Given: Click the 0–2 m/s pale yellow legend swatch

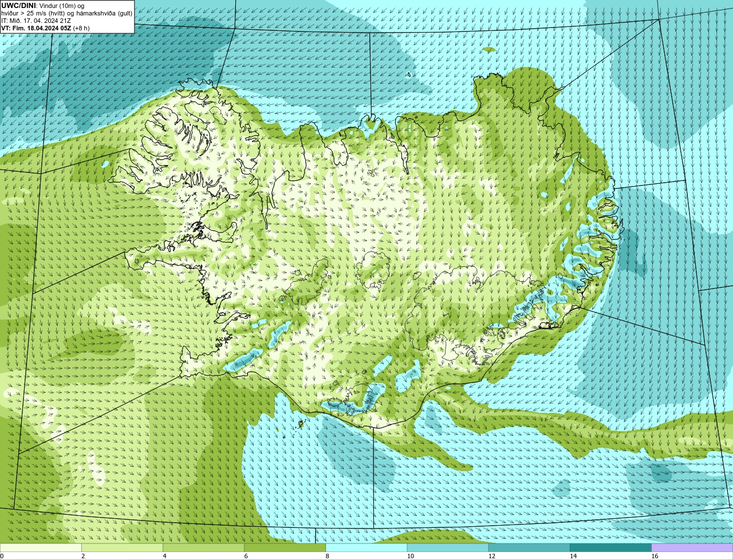Looking at the screenshot, I should tap(41, 547).
